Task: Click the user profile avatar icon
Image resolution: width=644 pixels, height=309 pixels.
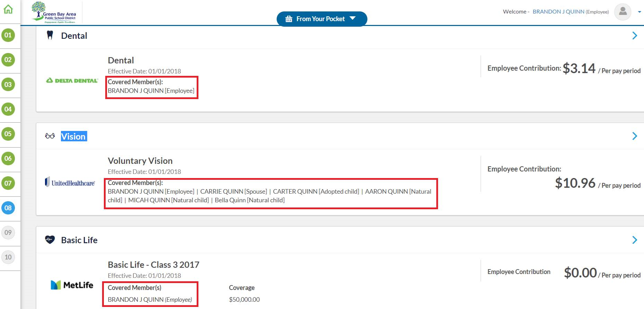Action: 622,12
